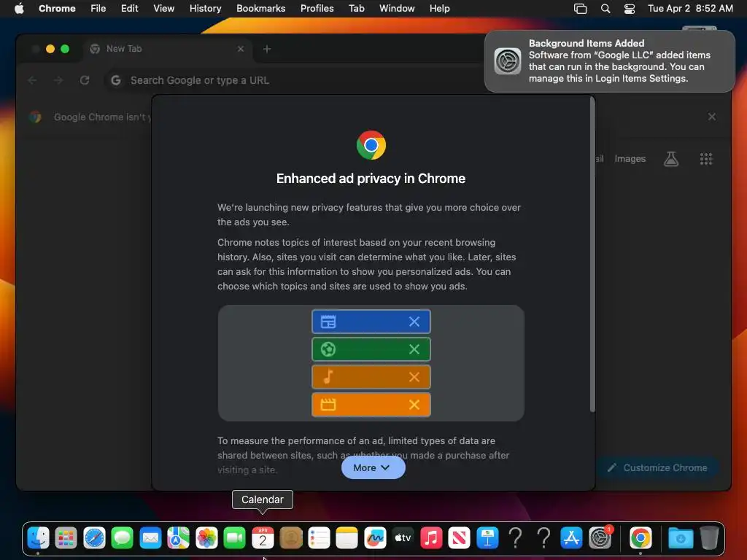
Task: Click the Stage Manager menu bar icon
Action: pyautogui.click(x=580, y=8)
